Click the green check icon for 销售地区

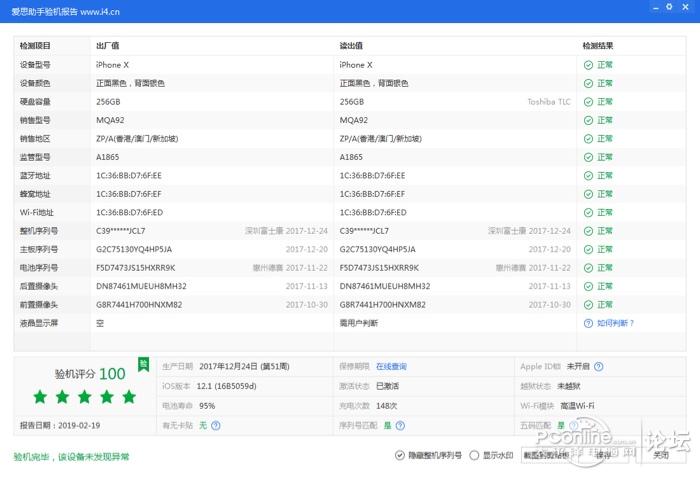click(x=588, y=139)
